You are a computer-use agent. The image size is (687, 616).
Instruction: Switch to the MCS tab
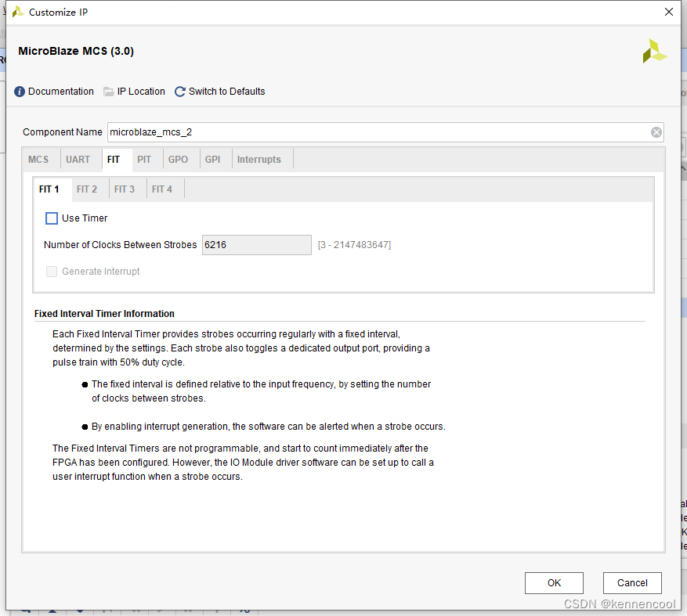coord(38,160)
